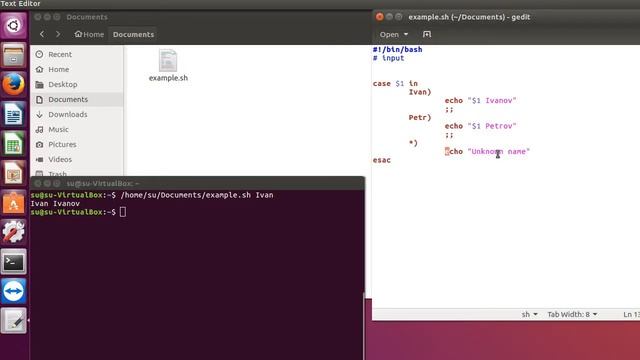The width and height of the screenshot is (640, 360).
Task: Click terminal title bar su@su-VirtualBox
Action: pyautogui.click(x=198, y=184)
